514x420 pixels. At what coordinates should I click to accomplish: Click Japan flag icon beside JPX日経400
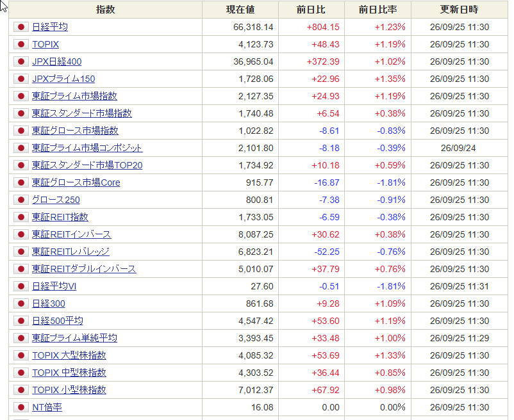point(21,61)
